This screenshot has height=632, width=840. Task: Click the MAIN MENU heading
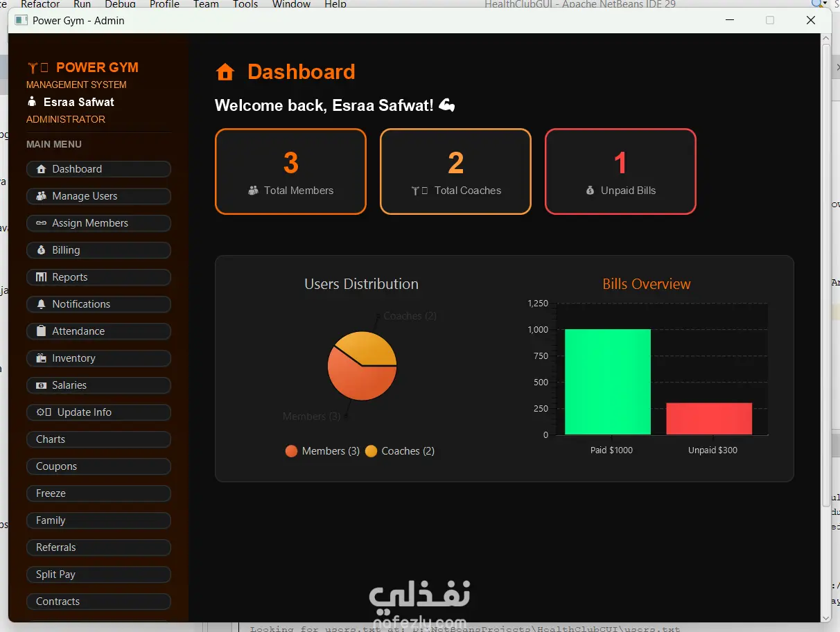[54, 144]
